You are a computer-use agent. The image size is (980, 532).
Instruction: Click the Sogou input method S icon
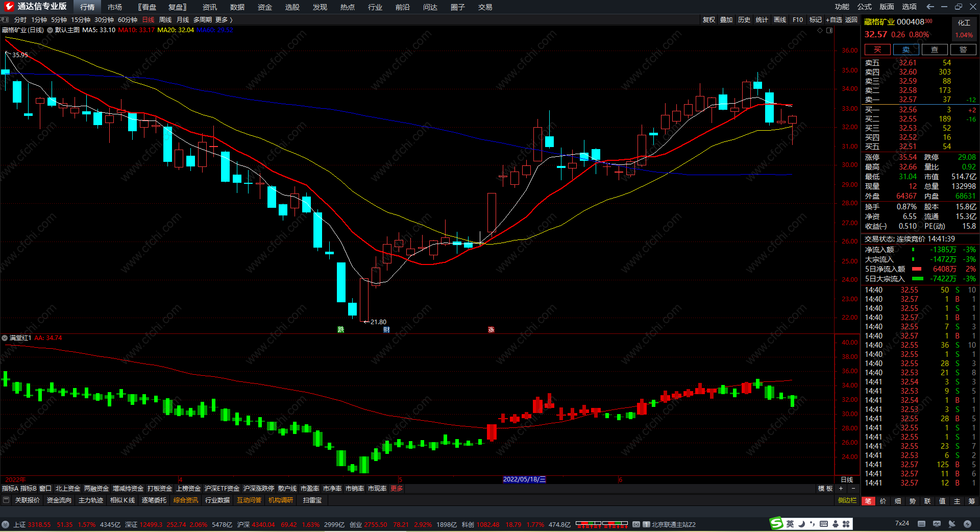[x=776, y=523]
